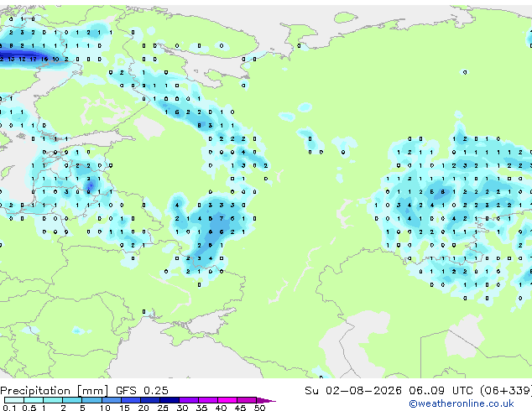Click the '06..09 UTC' time range text
Image resolution: width=532 pixels, height=411 pixels.
441,391
